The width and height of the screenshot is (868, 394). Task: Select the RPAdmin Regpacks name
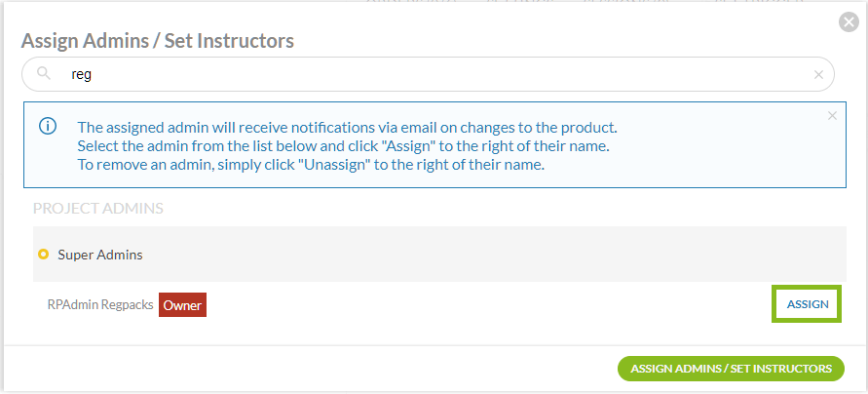100,305
